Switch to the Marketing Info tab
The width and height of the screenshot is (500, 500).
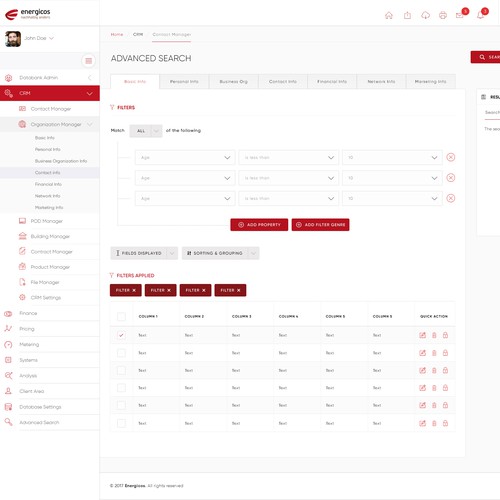[x=431, y=82]
